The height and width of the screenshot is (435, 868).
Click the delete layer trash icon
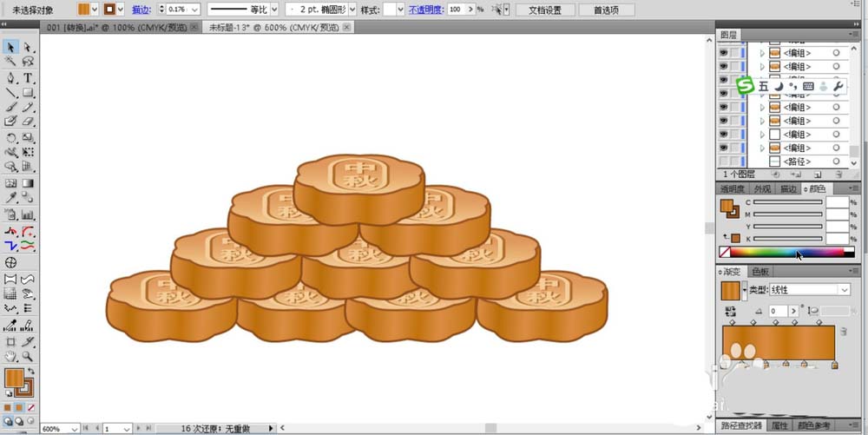839,175
